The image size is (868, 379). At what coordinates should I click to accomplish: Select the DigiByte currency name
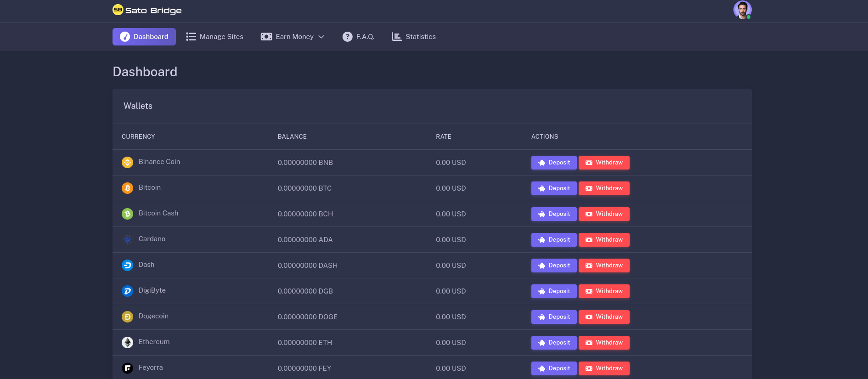152,290
